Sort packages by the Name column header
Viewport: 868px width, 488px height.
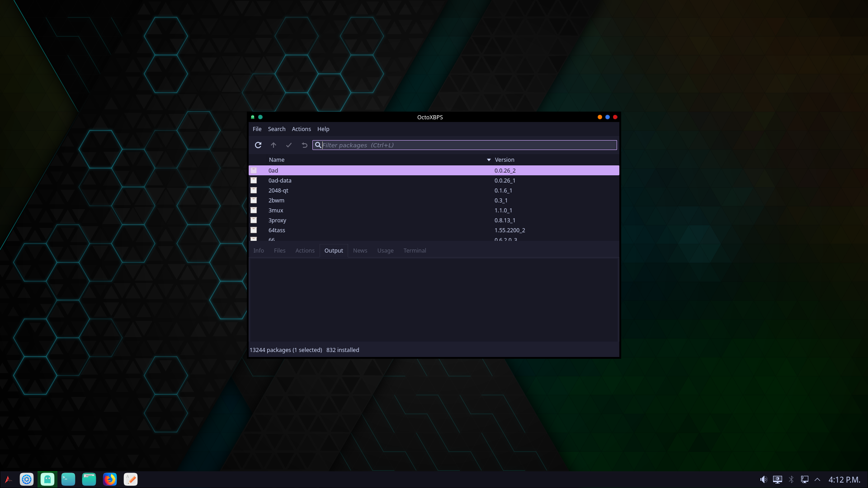click(277, 160)
